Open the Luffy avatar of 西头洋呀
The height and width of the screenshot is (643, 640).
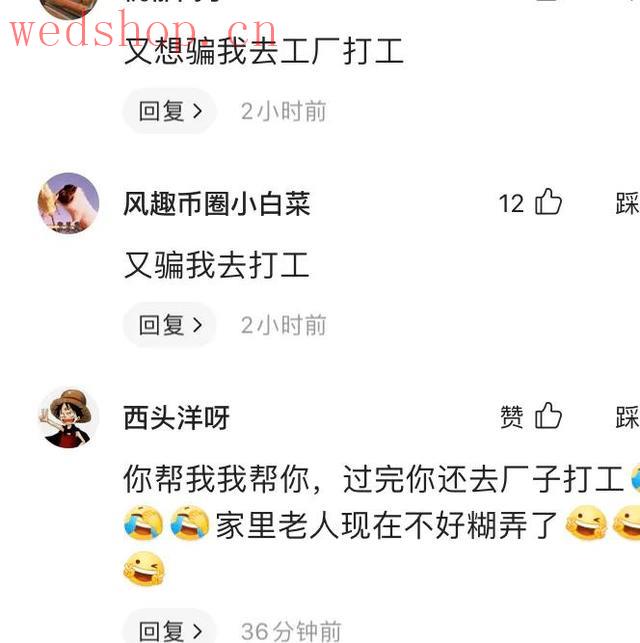(x=68, y=417)
